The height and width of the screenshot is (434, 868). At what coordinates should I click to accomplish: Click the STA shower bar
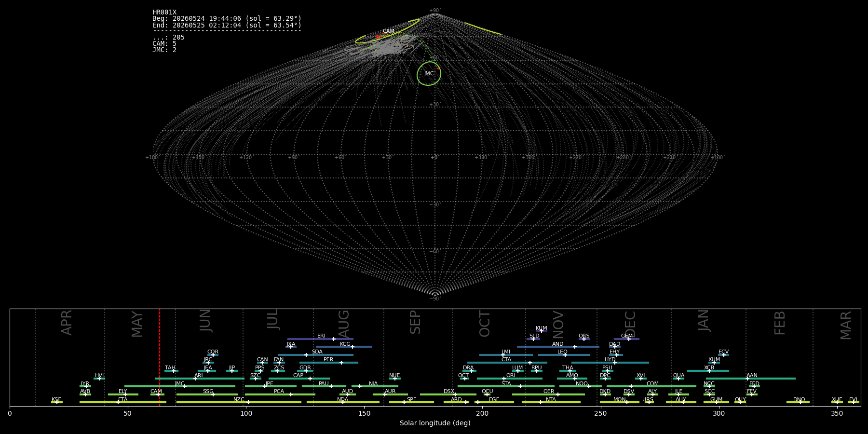[x=506, y=386]
